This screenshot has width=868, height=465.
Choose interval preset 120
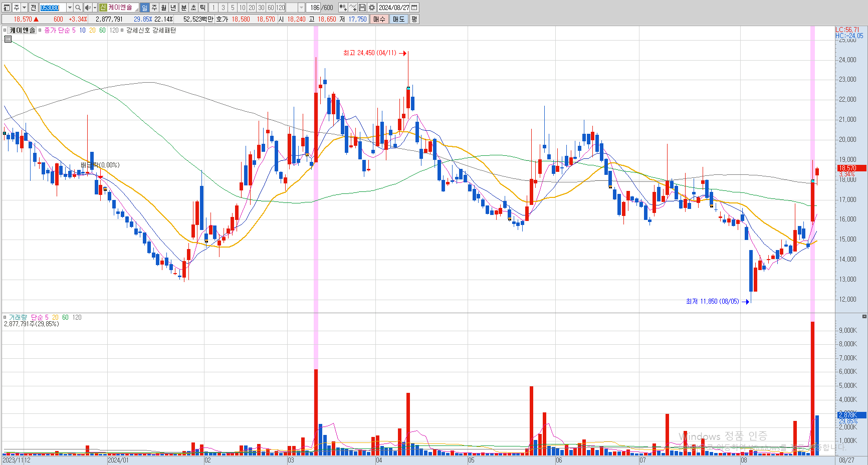pos(281,8)
